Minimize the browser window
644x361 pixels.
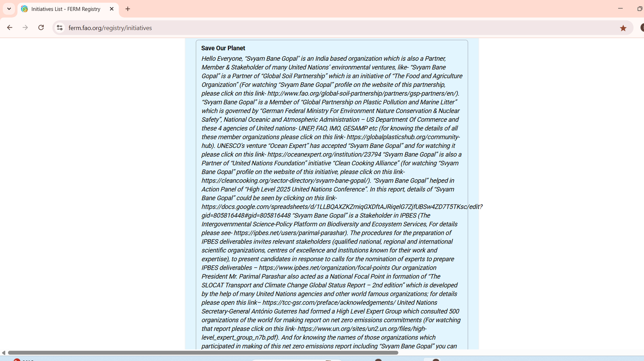(x=620, y=8)
